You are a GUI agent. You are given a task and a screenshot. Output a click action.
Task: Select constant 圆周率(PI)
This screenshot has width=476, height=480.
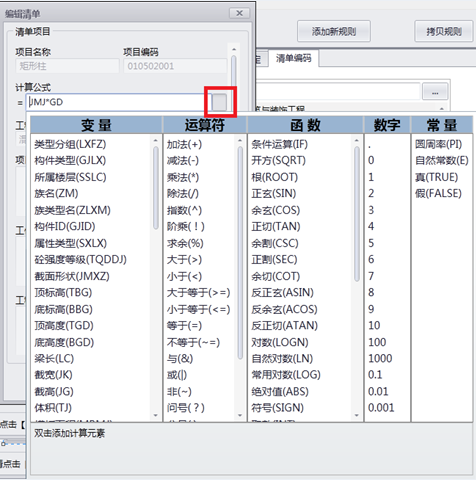coord(438,144)
